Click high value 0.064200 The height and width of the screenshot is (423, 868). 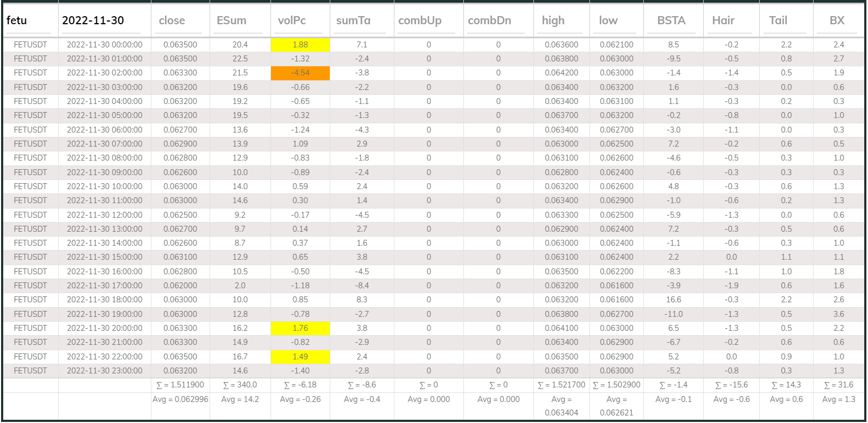click(561, 73)
